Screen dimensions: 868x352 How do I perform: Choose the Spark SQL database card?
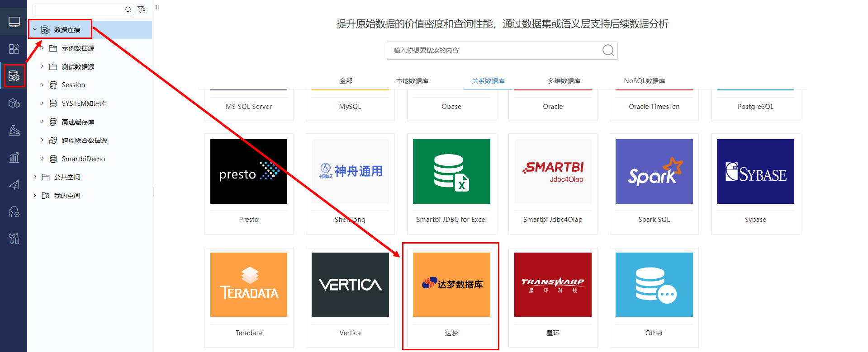(x=654, y=184)
